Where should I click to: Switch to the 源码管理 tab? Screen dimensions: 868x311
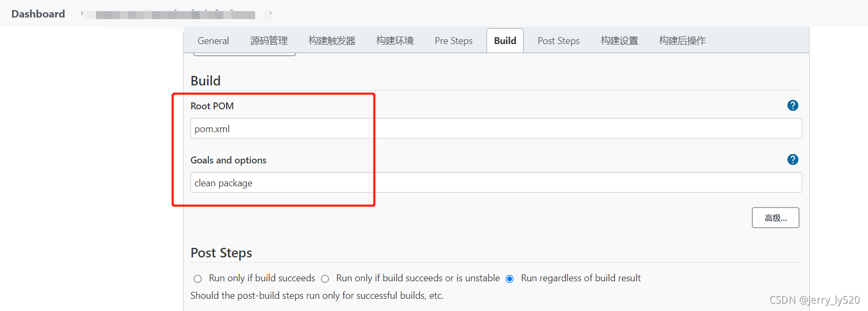click(x=269, y=41)
